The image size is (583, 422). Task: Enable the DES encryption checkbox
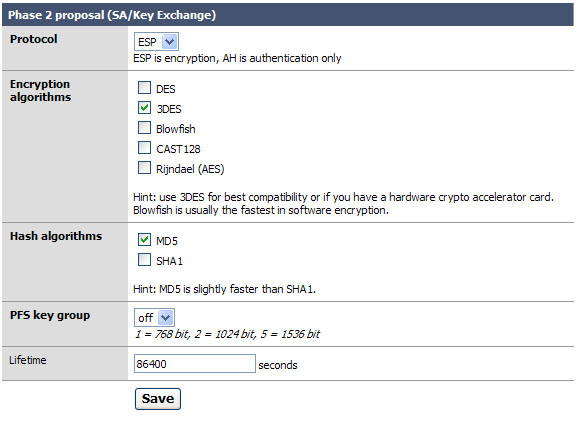tap(144, 88)
